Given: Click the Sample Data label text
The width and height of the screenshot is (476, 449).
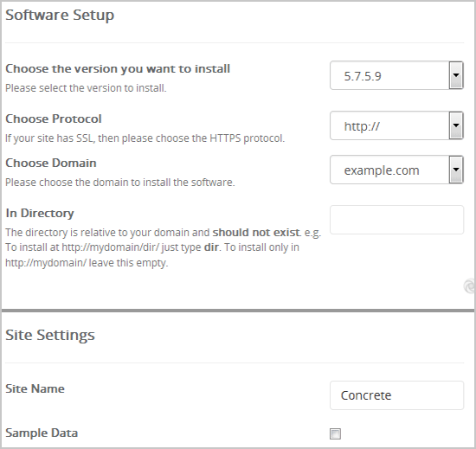Looking at the screenshot, I should [x=42, y=433].
